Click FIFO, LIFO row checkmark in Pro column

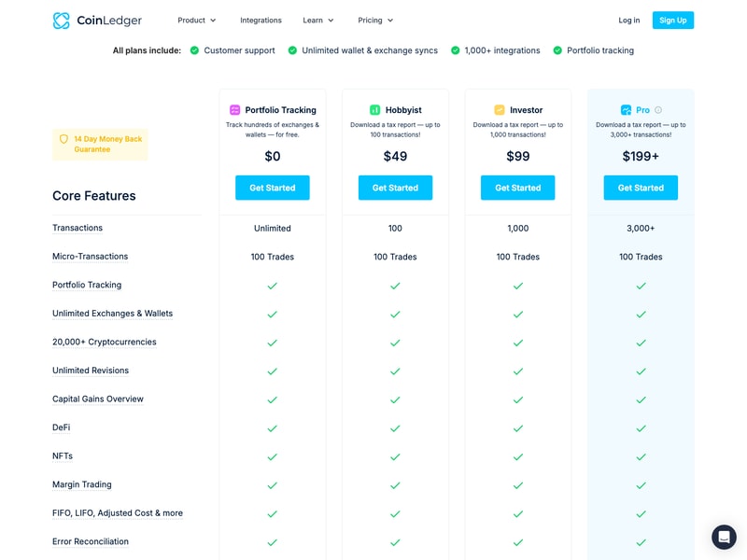point(641,514)
